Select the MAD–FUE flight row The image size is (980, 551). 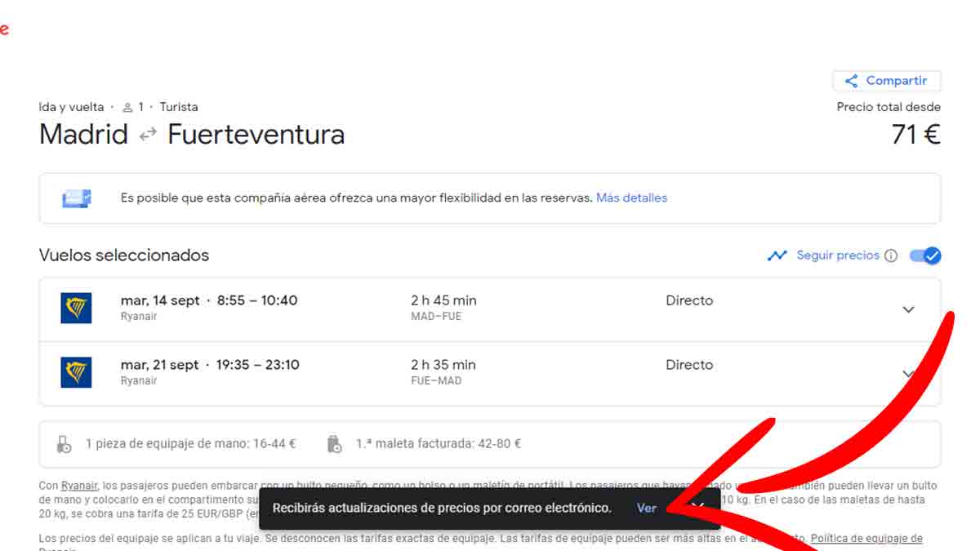490,309
